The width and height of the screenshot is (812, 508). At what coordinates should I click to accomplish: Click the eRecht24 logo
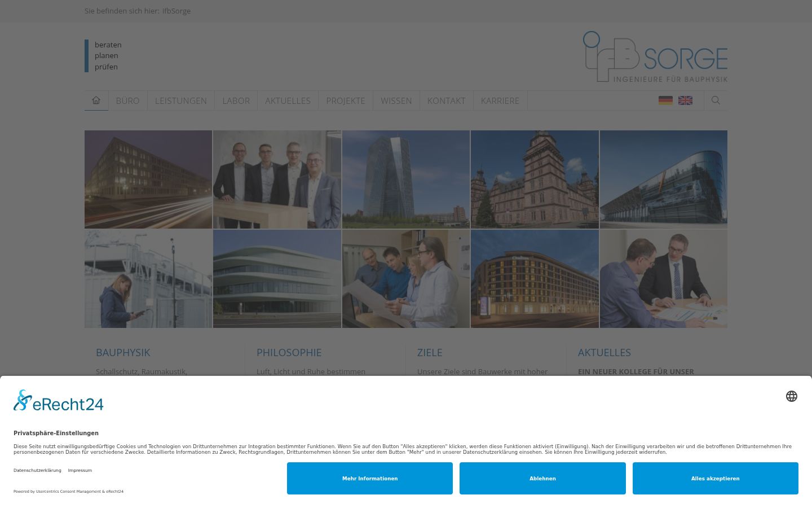tap(59, 400)
